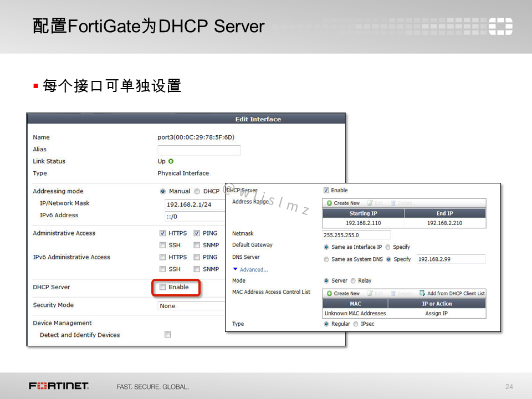532x399 pixels.
Task: Click slide page number 24
Action: tap(509, 386)
